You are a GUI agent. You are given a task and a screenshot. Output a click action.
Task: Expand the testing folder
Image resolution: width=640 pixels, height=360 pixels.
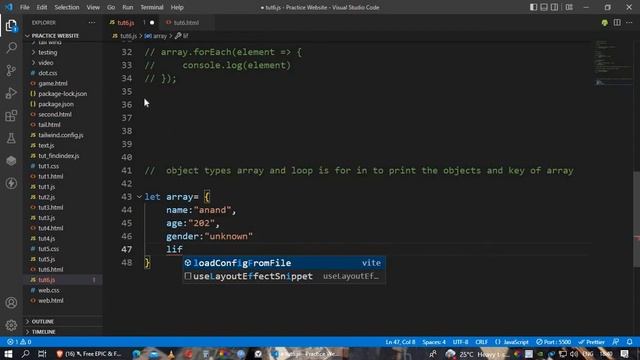click(47, 52)
